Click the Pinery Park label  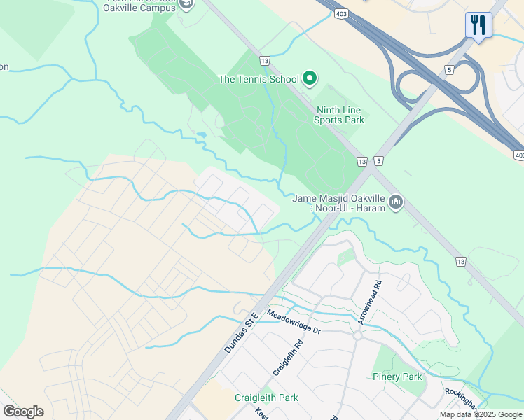[x=397, y=377]
